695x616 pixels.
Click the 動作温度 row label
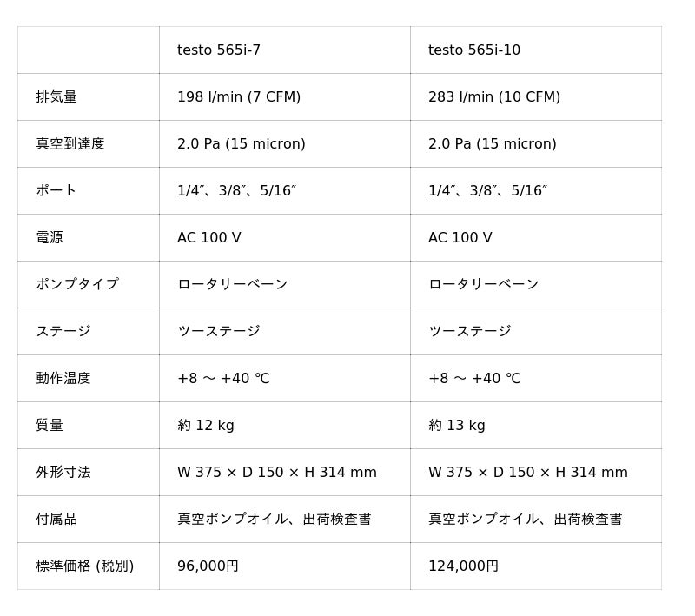pos(63,379)
